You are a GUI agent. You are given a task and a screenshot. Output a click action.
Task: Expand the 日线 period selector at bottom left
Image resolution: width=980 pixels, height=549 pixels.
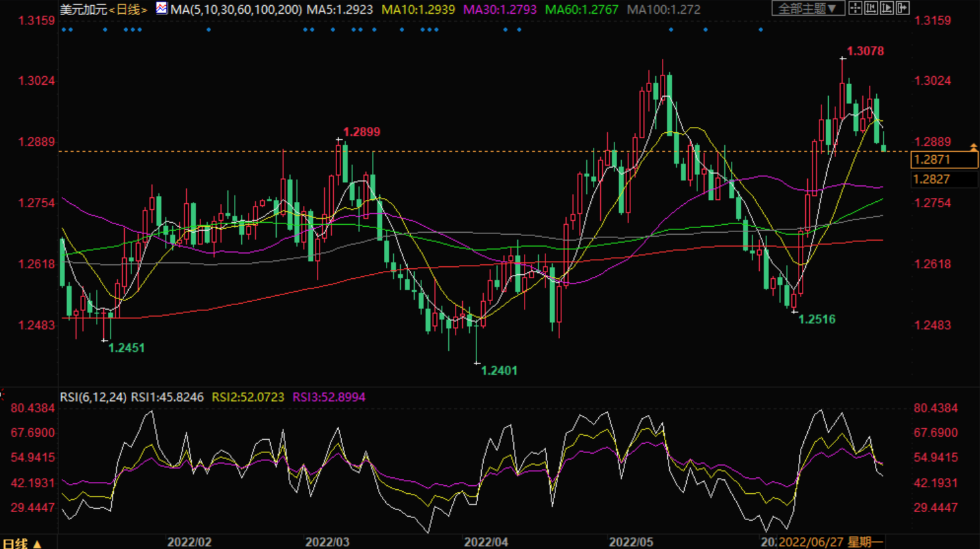point(22,543)
